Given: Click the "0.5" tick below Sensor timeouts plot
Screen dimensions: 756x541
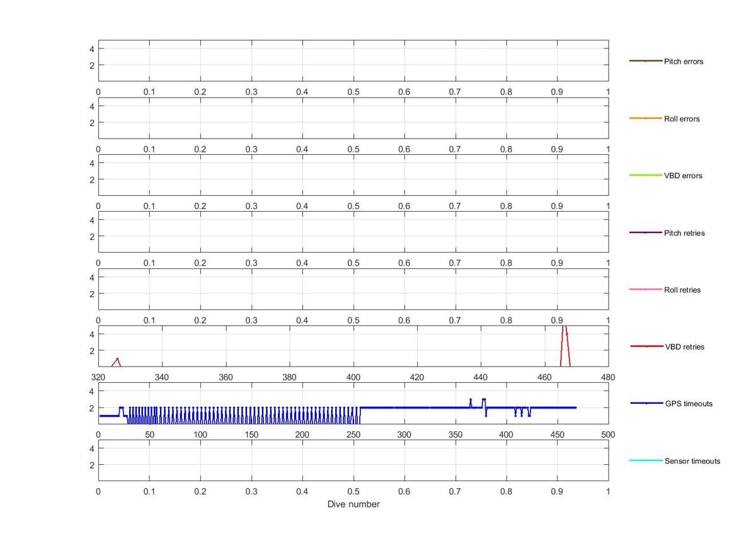Looking at the screenshot, I should pos(353,491).
